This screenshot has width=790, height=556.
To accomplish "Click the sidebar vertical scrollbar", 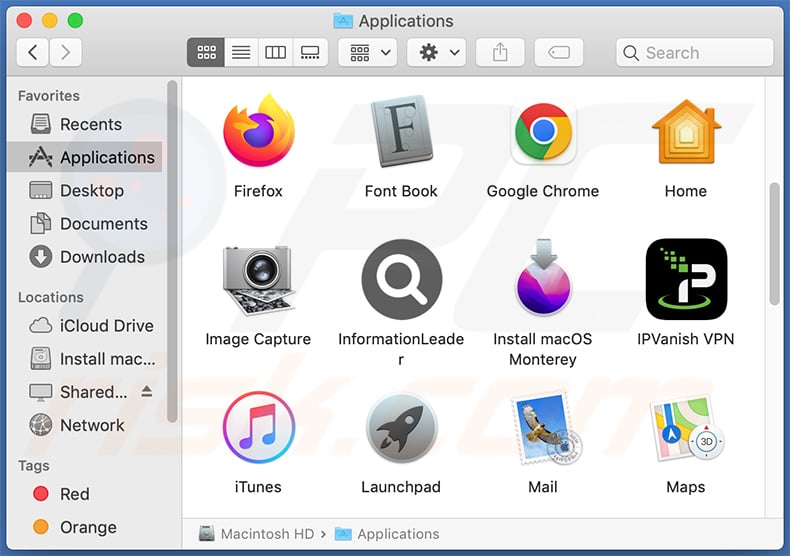I will coord(172,251).
